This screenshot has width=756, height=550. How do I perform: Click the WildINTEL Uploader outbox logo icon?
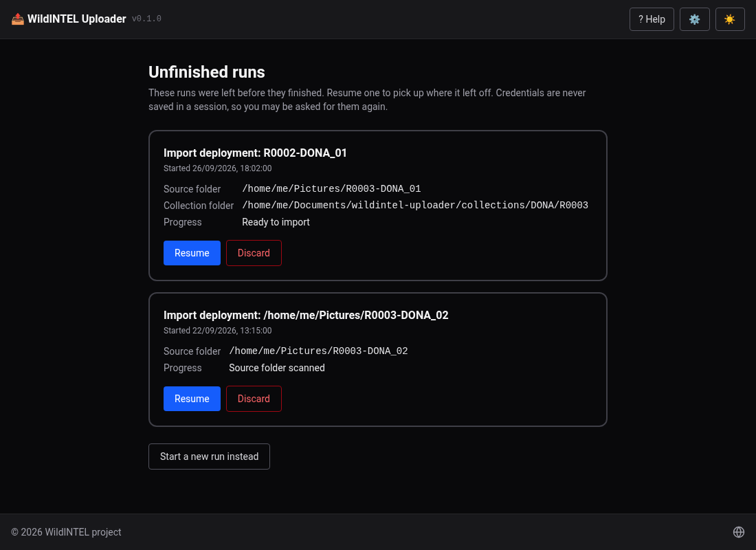tap(18, 19)
